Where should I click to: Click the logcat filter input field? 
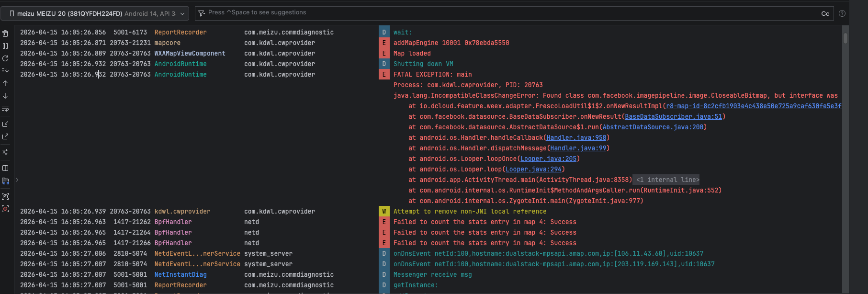(479, 13)
